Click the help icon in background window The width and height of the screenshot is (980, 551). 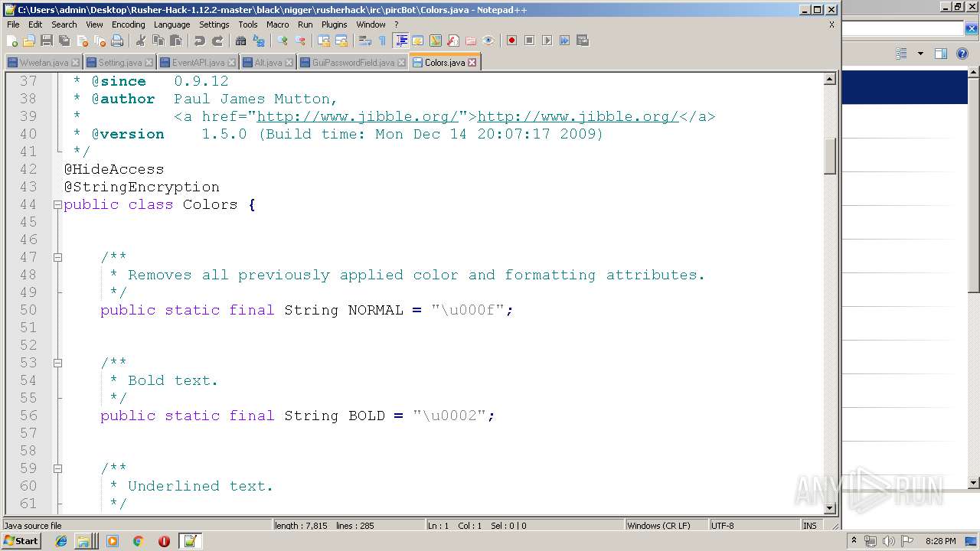[x=963, y=54]
